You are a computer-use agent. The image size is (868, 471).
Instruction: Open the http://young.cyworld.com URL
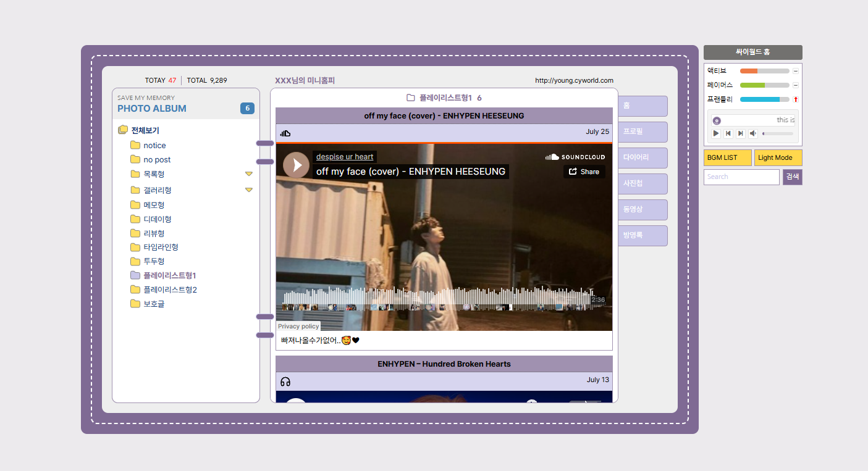(x=574, y=80)
